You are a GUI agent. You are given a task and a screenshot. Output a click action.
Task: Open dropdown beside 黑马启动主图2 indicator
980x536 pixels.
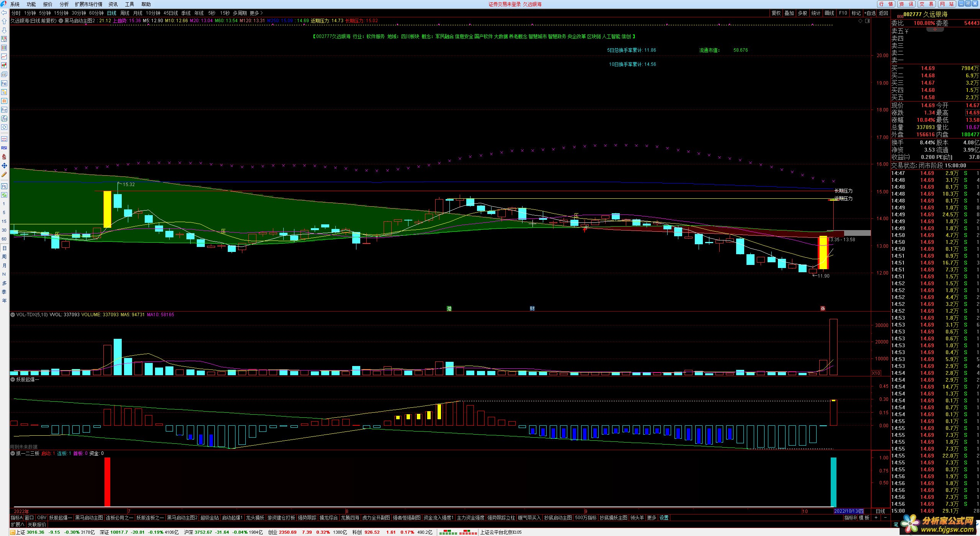click(x=61, y=21)
